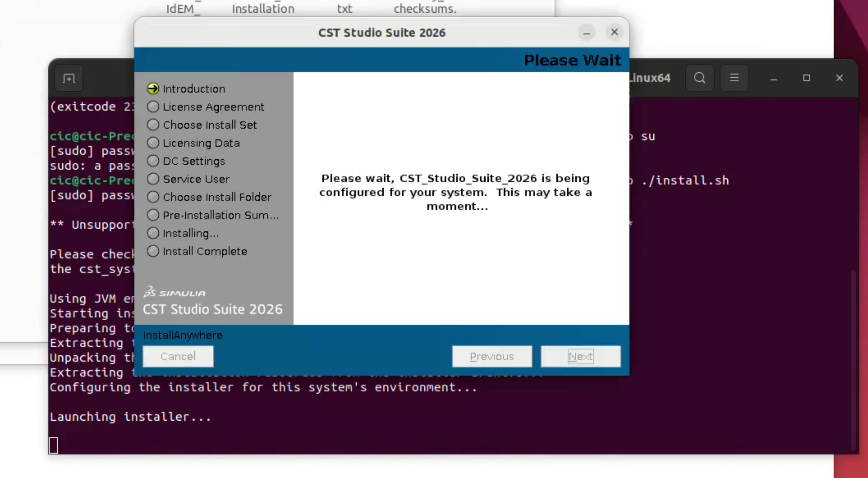Select the Install Complete step circle
Screen dimensions: 868x478
point(153,251)
